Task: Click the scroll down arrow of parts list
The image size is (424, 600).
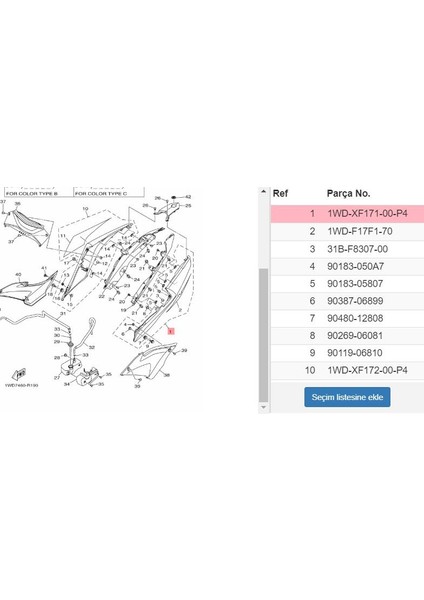Action: coord(263,408)
